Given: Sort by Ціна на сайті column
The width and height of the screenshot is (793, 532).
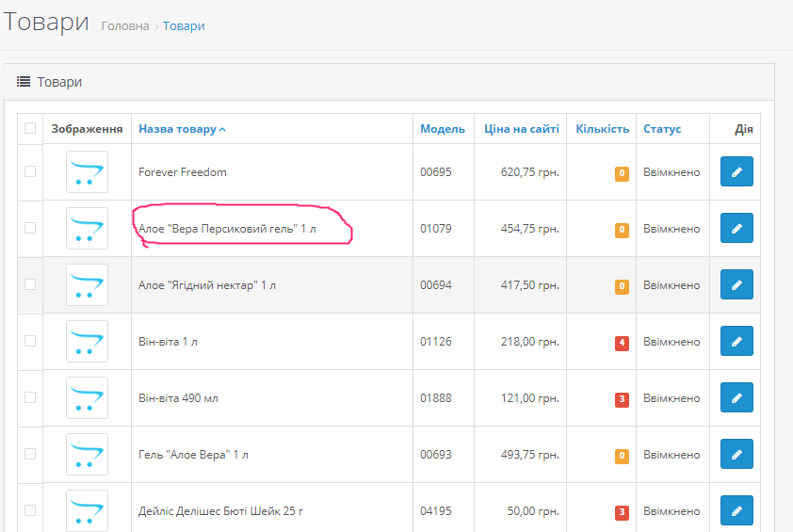Looking at the screenshot, I should point(522,129).
